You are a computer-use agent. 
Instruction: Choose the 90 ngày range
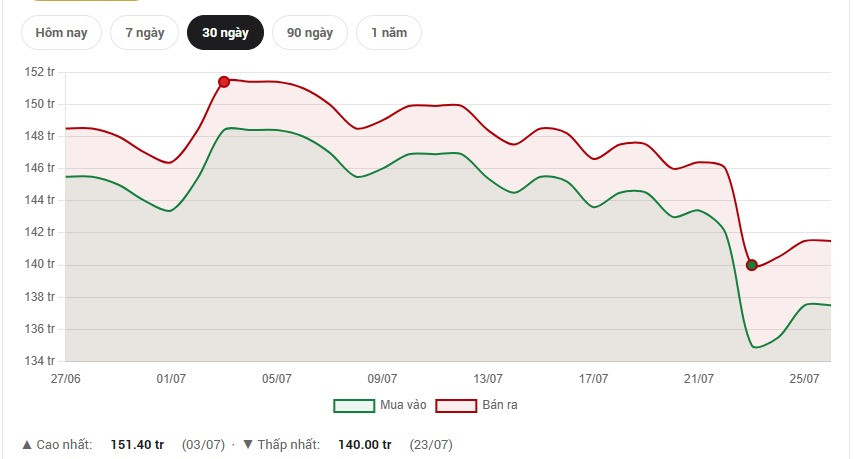(309, 33)
